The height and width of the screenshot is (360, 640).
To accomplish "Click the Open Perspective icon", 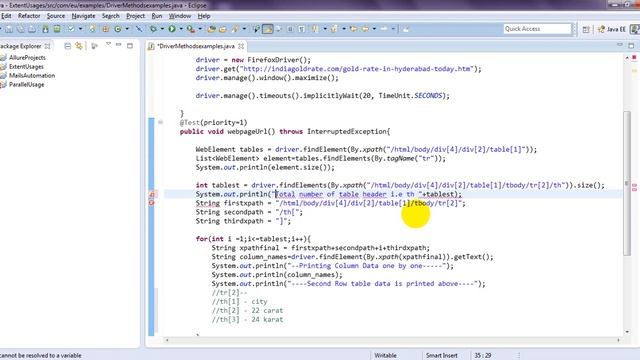I will 586,29.
